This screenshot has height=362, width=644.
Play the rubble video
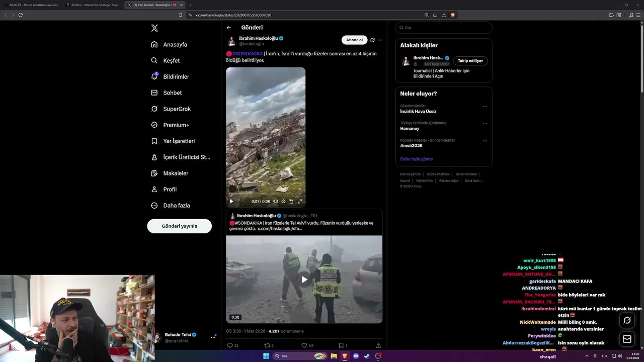pos(231,201)
